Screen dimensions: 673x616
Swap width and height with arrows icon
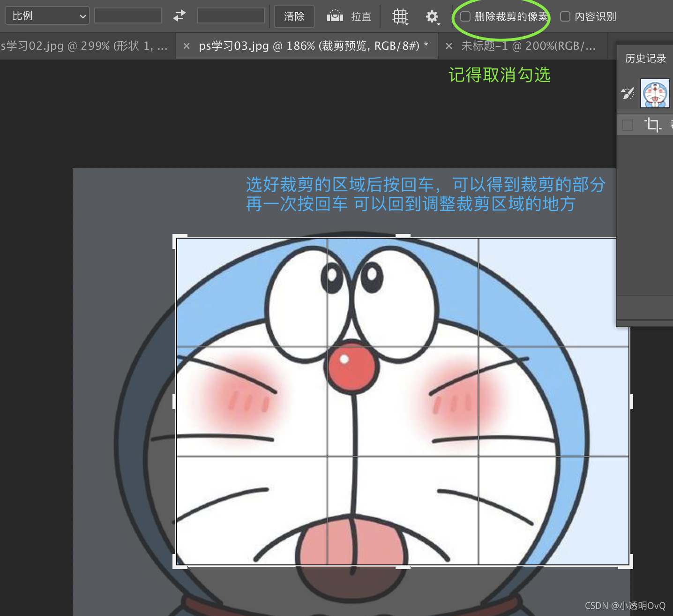click(x=179, y=16)
